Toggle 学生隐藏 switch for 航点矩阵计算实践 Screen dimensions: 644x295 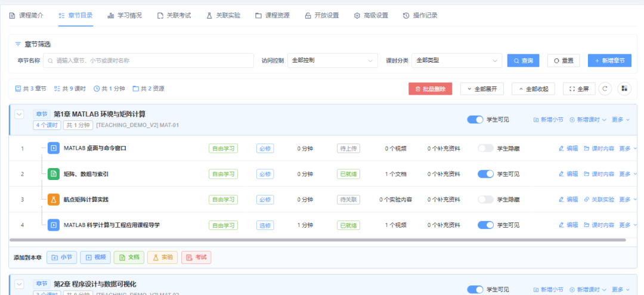(485, 200)
